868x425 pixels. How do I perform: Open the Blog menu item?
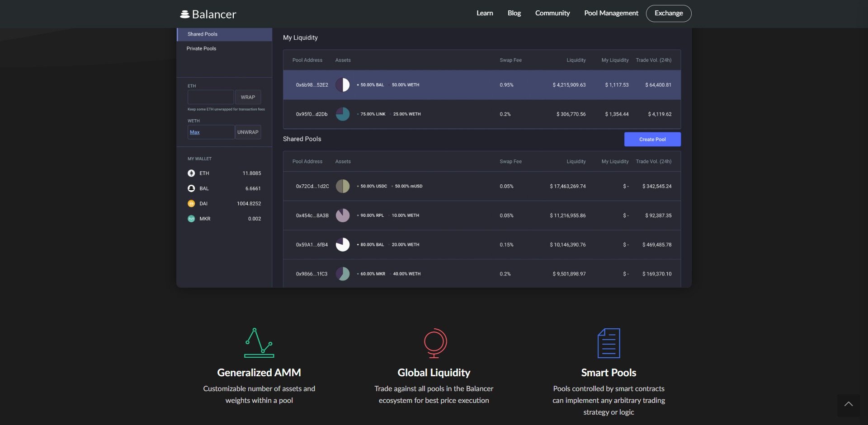pos(514,13)
